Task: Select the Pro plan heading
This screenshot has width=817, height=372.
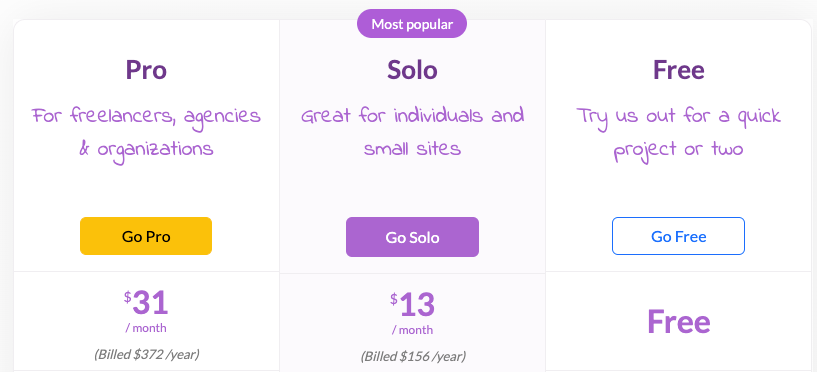Action: coord(146,69)
